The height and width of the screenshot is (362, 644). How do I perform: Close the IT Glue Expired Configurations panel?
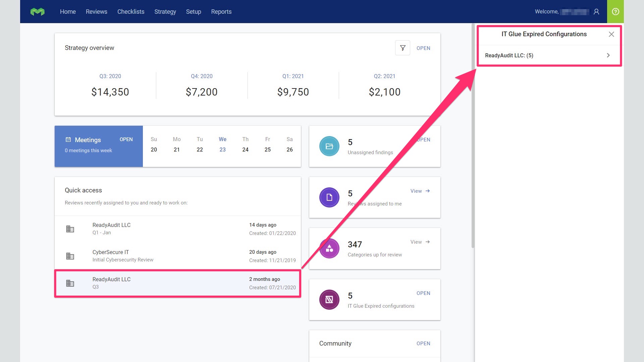click(x=611, y=34)
